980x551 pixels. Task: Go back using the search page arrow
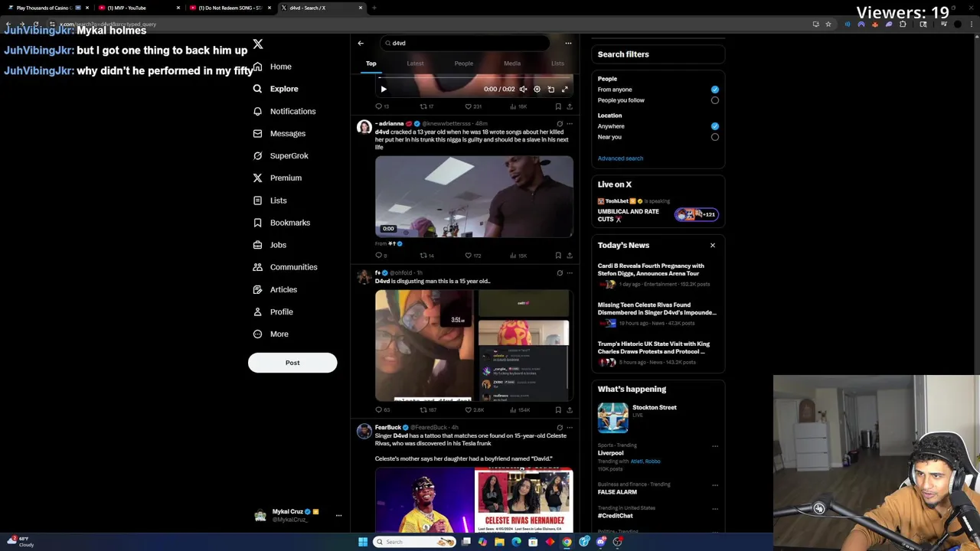[361, 43]
